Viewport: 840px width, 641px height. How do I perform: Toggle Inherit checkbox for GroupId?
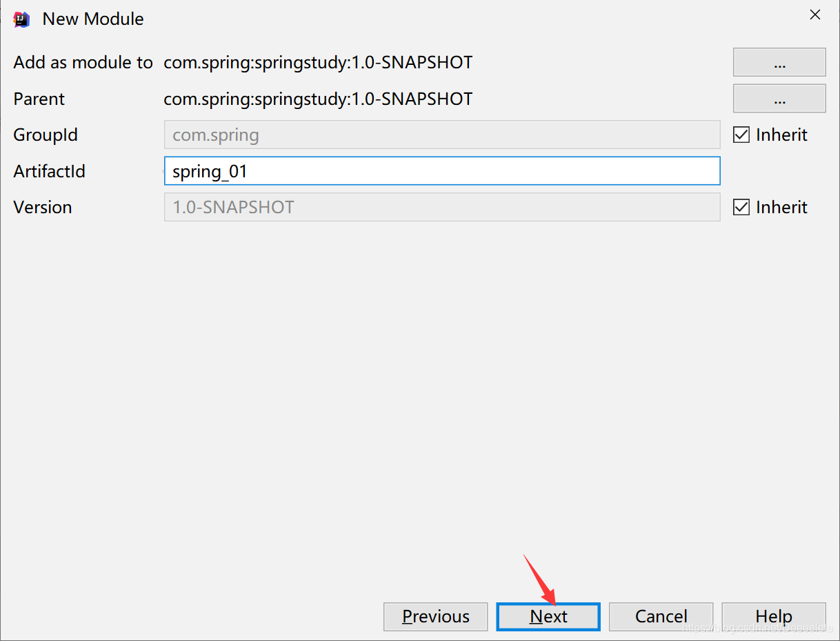(741, 135)
